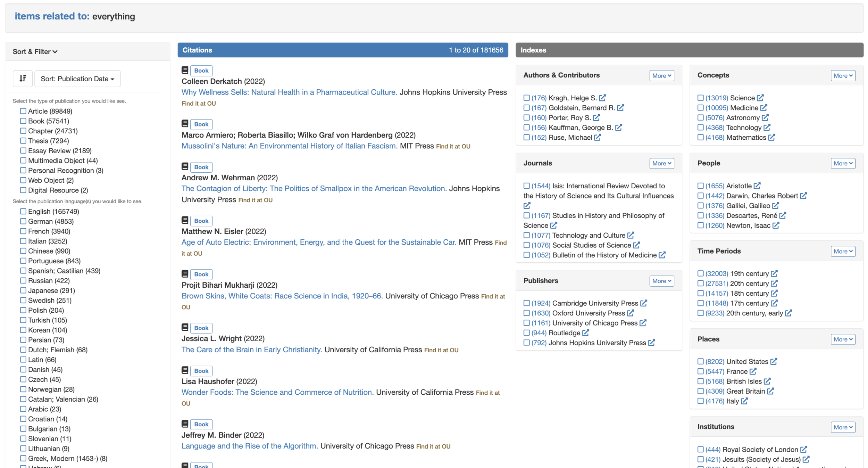Image resolution: width=868 pixels, height=468 pixels.
Task: Open external link icon next to Technology and Culture
Action: click(x=631, y=235)
